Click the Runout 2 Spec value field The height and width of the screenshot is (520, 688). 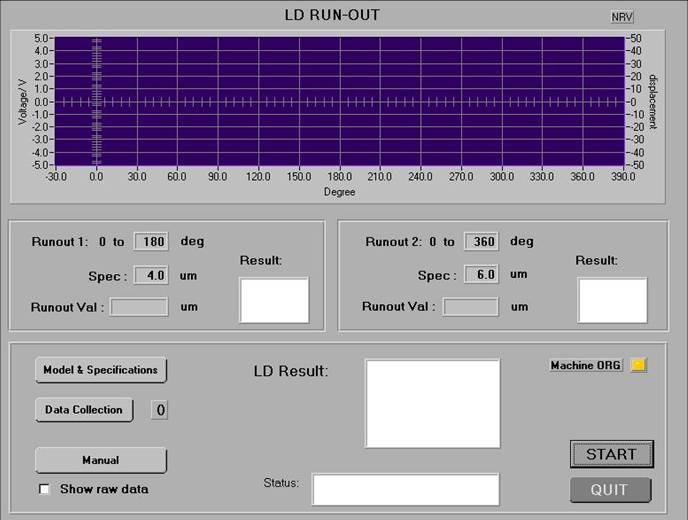click(x=482, y=275)
